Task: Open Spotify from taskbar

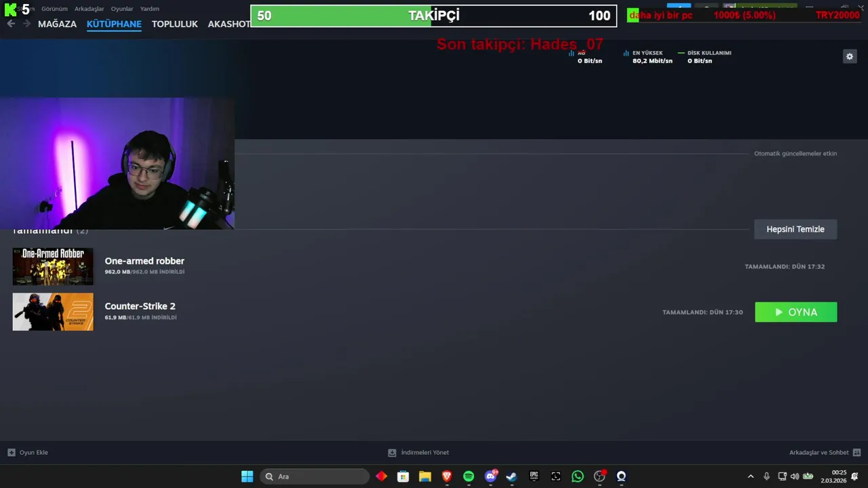Action: [469, 476]
